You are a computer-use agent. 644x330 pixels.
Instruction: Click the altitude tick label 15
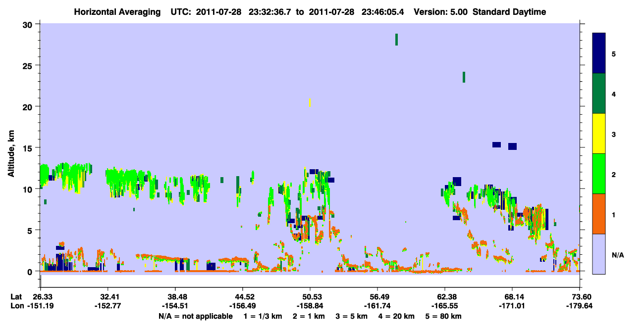(28, 148)
